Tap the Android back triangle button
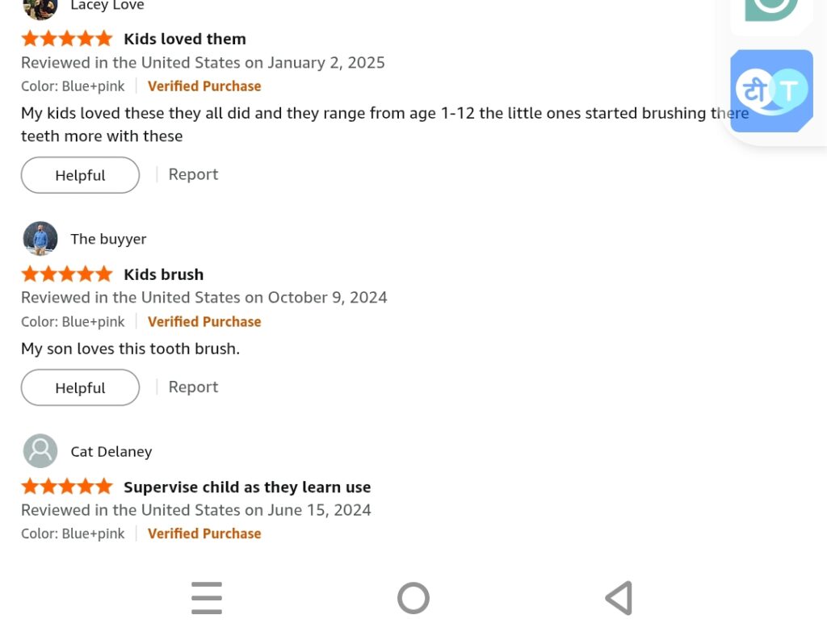The height and width of the screenshot is (644, 827). [x=619, y=598]
